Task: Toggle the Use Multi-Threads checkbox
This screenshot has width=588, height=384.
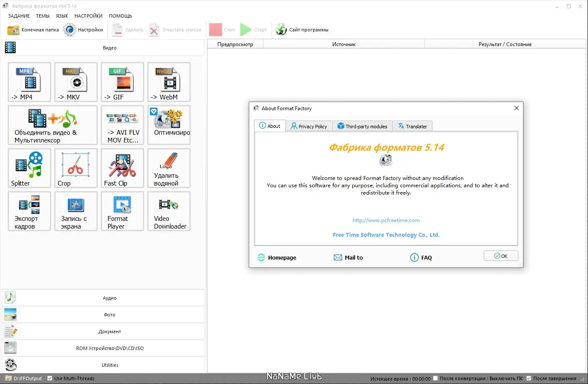Action: point(50,378)
